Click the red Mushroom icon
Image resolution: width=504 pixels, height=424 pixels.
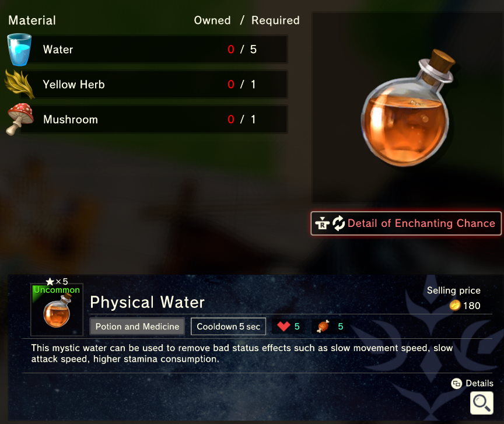point(20,119)
